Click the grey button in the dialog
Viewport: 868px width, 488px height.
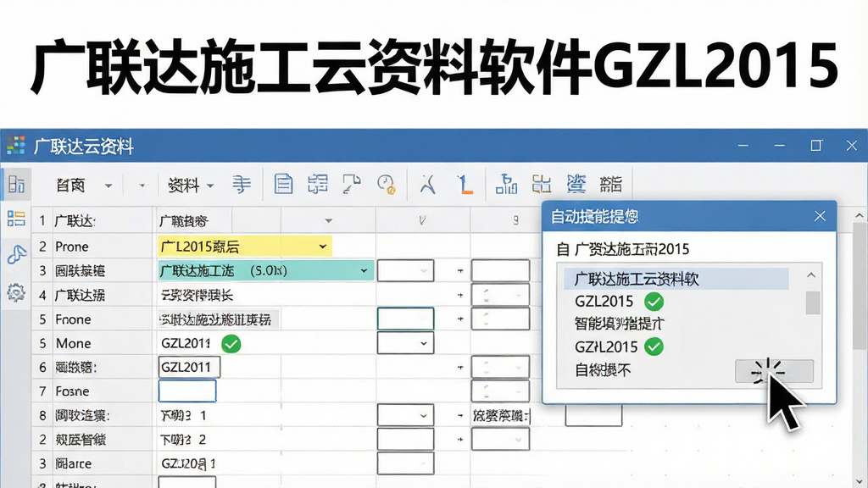[x=774, y=371]
